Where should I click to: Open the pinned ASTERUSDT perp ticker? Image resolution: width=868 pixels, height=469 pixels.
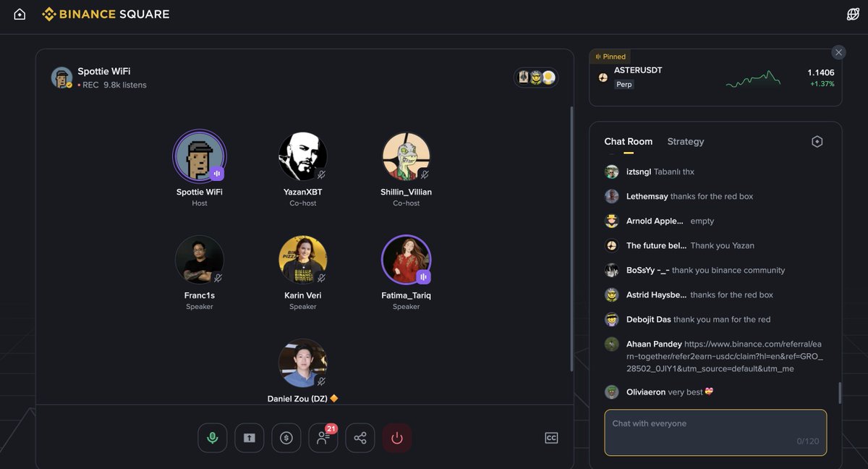coord(716,77)
